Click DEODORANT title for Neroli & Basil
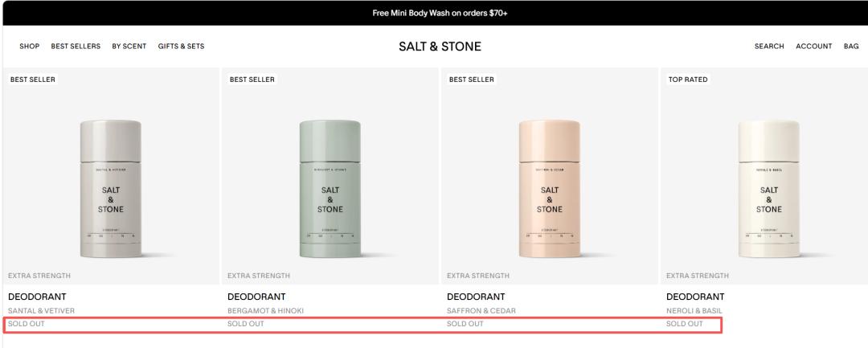The image size is (868, 348). (695, 297)
